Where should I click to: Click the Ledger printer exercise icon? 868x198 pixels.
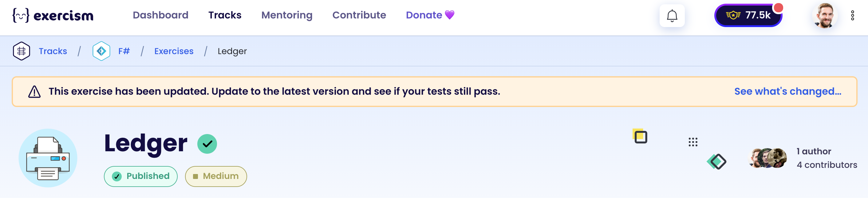[x=48, y=158]
